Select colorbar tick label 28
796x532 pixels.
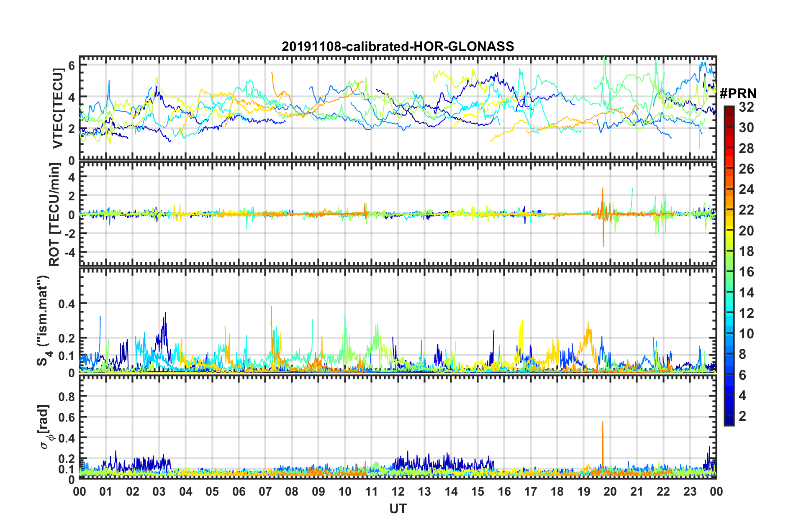(x=746, y=148)
